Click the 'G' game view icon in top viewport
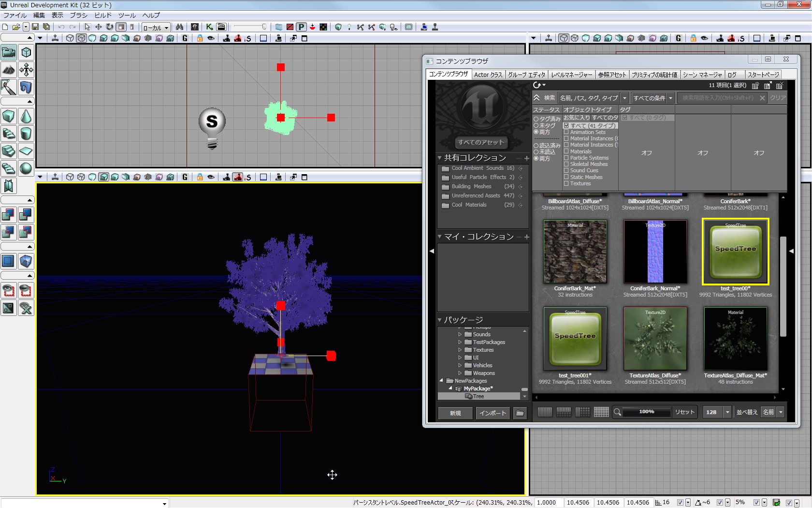This screenshot has height=508, width=812. [x=185, y=38]
